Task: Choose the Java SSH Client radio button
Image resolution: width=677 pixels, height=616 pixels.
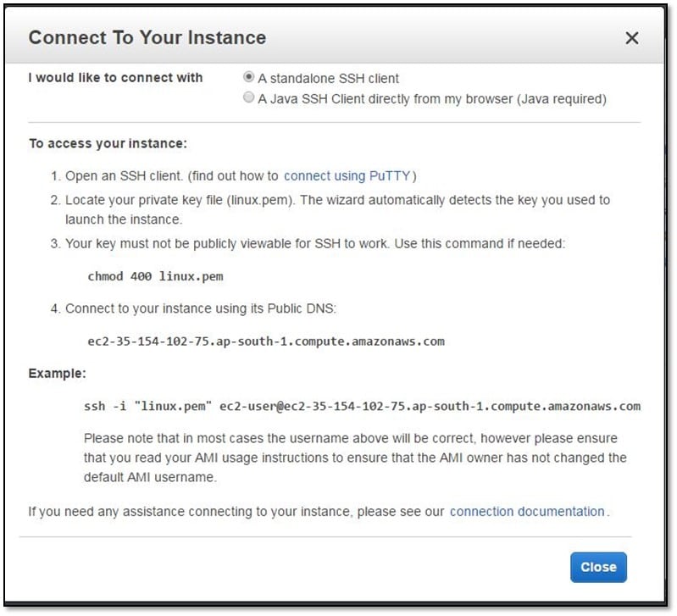Action: 249,98
